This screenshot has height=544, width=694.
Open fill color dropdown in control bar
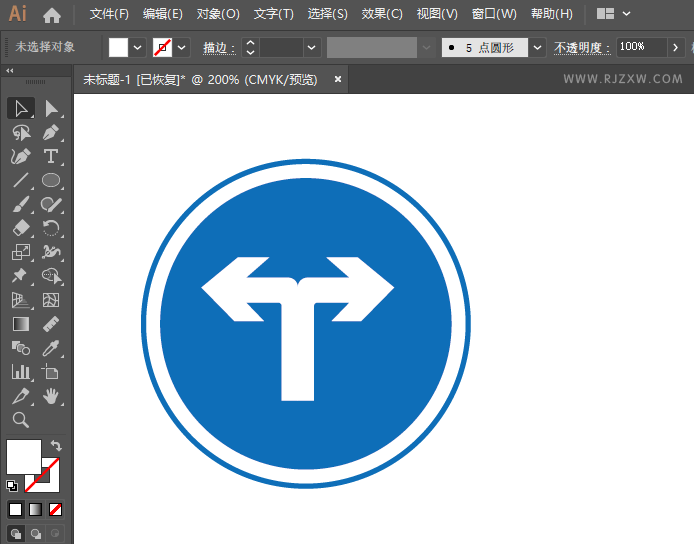[x=138, y=47]
